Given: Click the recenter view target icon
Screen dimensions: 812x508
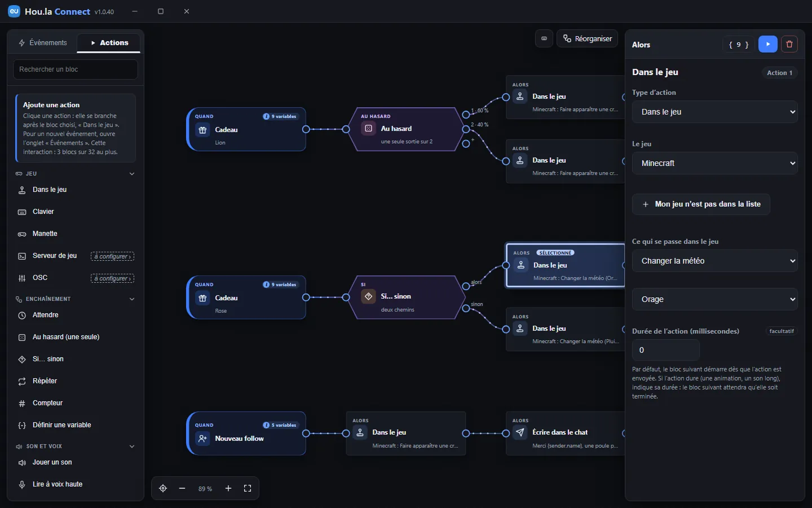Looking at the screenshot, I should (x=163, y=488).
